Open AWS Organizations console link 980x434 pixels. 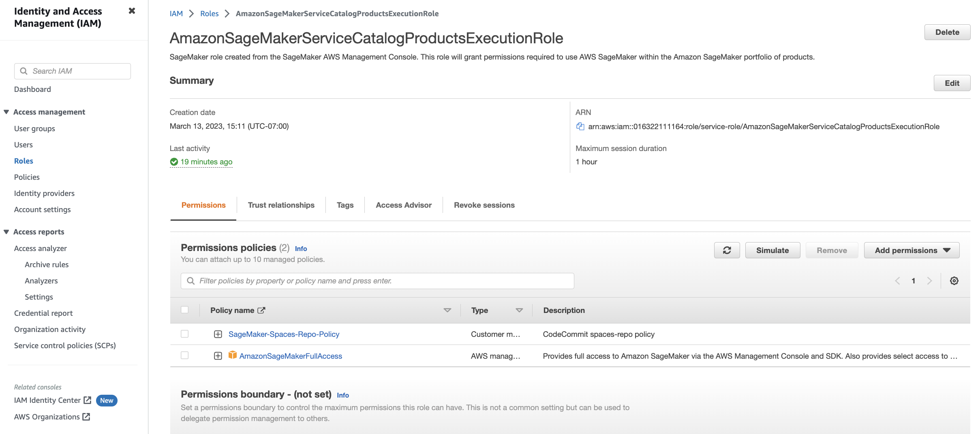[47, 417]
